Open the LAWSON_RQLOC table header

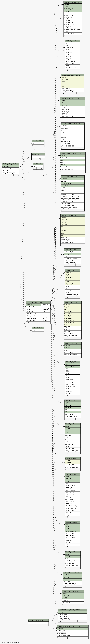[x=73, y=362]
